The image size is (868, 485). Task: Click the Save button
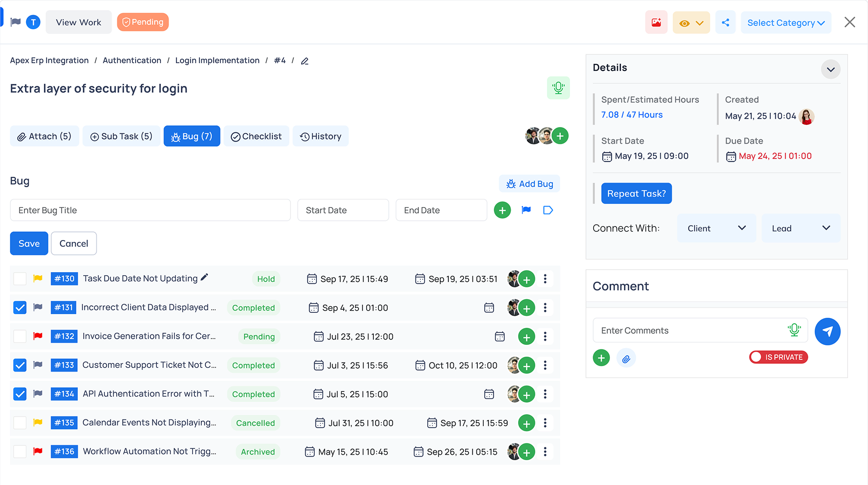(29, 244)
